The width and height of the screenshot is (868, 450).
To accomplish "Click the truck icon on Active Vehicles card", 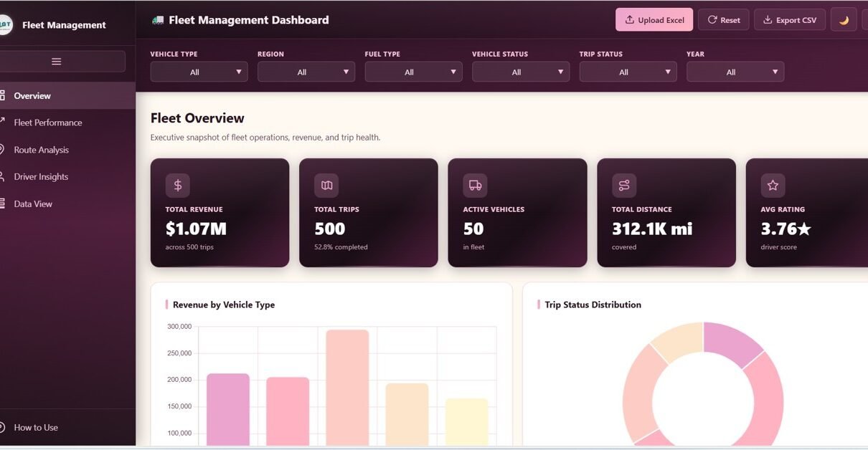I will pyautogui.click(x=475, y=186).
